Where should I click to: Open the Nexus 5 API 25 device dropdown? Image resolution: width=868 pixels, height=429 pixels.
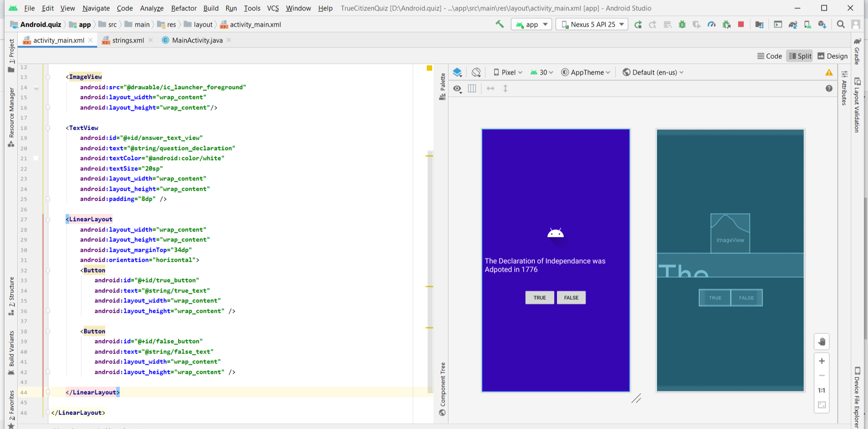pyautogui.click(x=592, y=24)
